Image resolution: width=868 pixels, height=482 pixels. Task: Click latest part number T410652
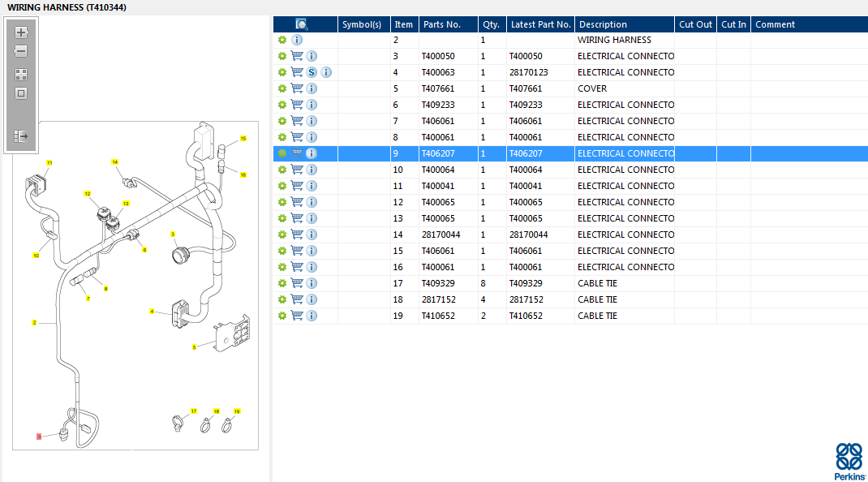tap(526, 316)
